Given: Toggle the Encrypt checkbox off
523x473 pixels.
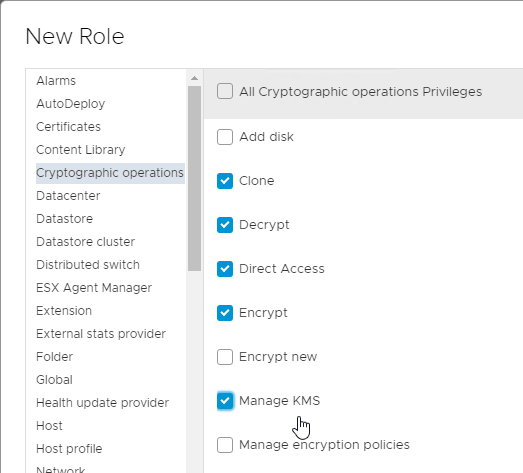Looking at the screenshot, I should (x=225, y=313).
